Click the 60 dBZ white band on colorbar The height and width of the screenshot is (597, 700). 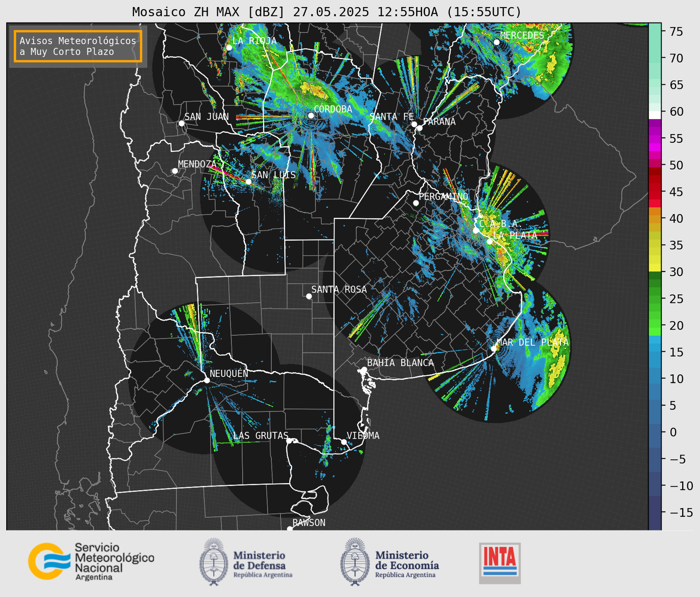655,115
